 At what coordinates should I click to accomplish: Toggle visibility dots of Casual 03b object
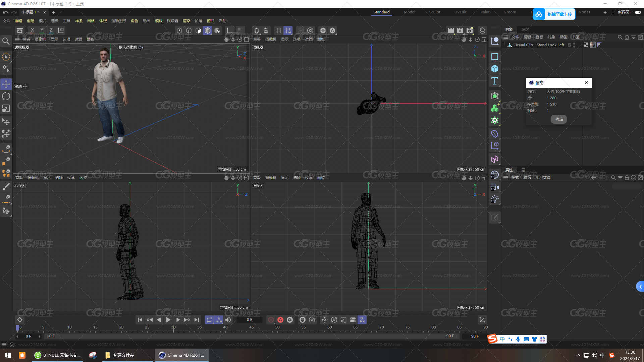574,45
